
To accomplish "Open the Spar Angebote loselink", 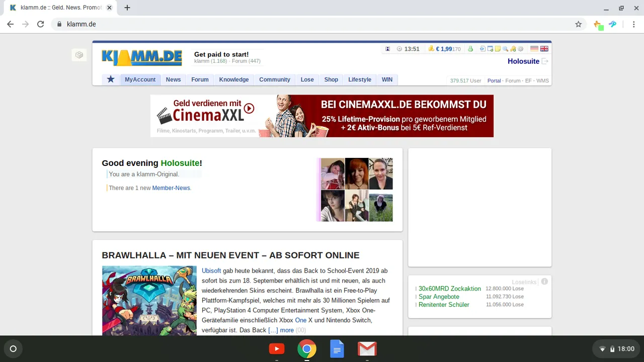I will [x=439, y=297].
